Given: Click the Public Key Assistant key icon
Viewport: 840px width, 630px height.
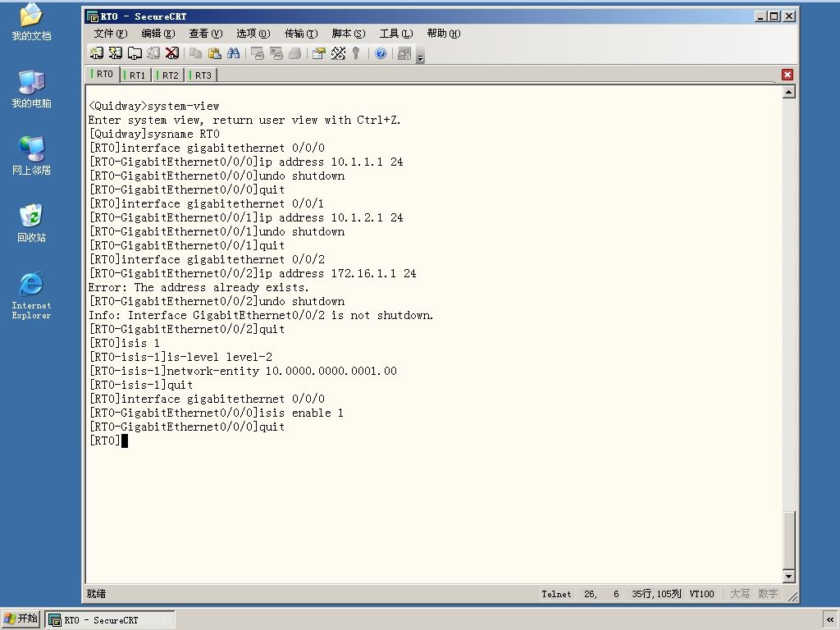Looking at the screenshot, I should tap(356, 53).
